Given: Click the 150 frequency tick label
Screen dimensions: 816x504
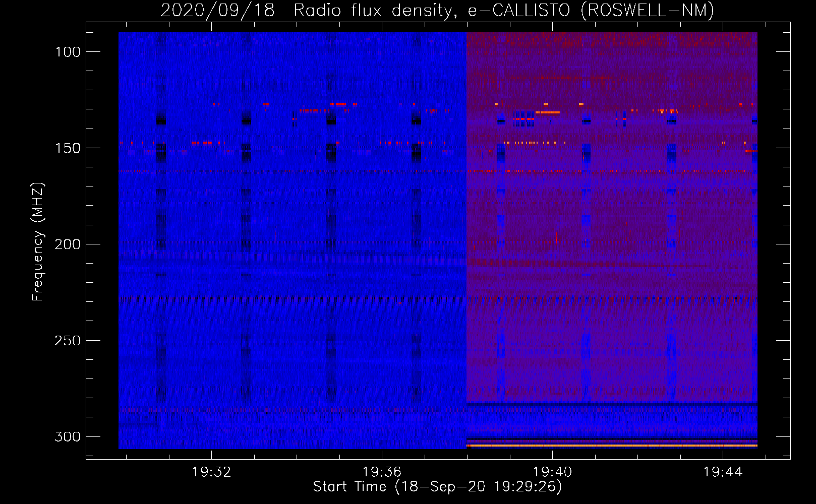Looking at the screenshot, I should (68, 148).
